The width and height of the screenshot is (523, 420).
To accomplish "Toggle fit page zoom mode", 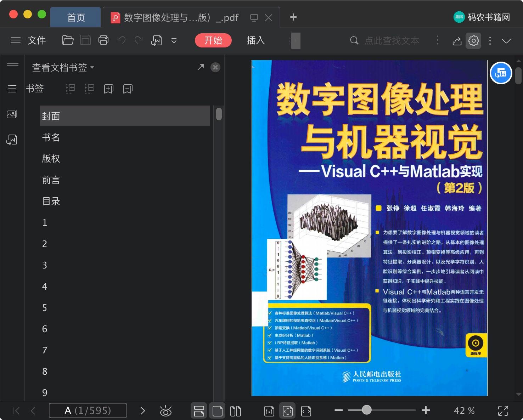I will pyautogui.click(x=287, y=411).
